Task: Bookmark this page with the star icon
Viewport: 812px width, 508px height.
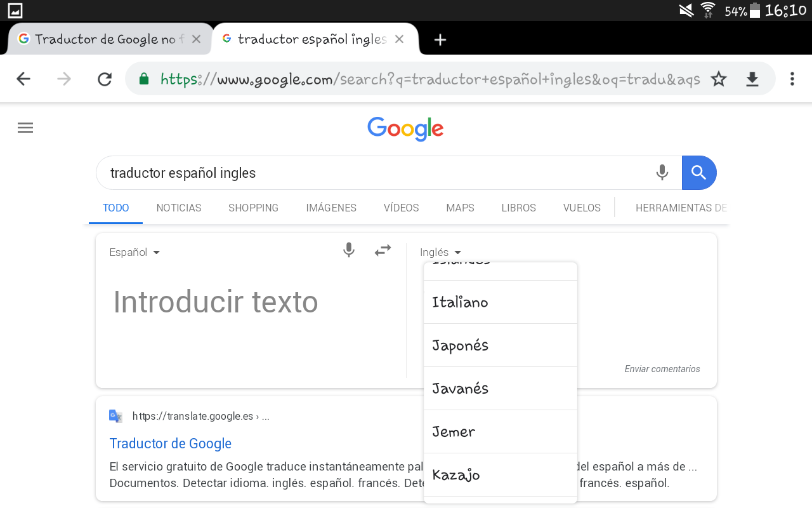Action: pos(719,79)
